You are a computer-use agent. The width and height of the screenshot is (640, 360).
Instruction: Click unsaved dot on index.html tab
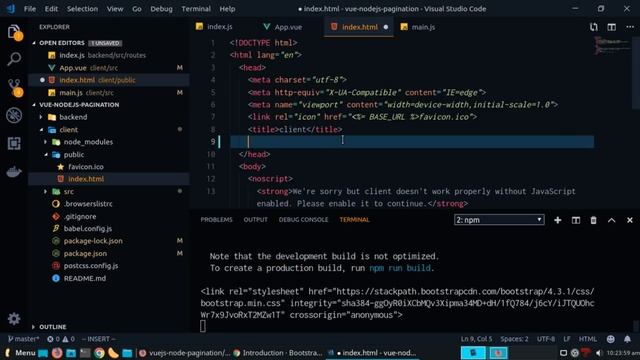pos(386,27)
